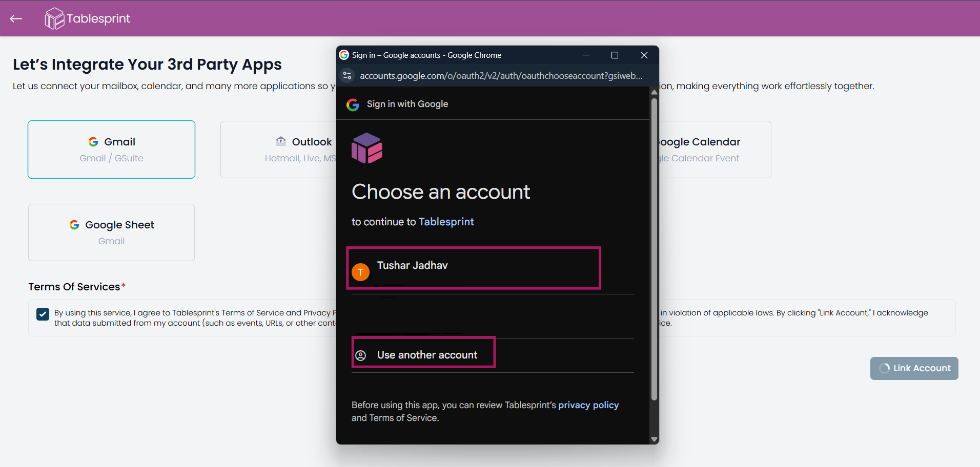The image size is (980, 467).
Task: Close the Google sign-in popup window
Action: (644, 55)
